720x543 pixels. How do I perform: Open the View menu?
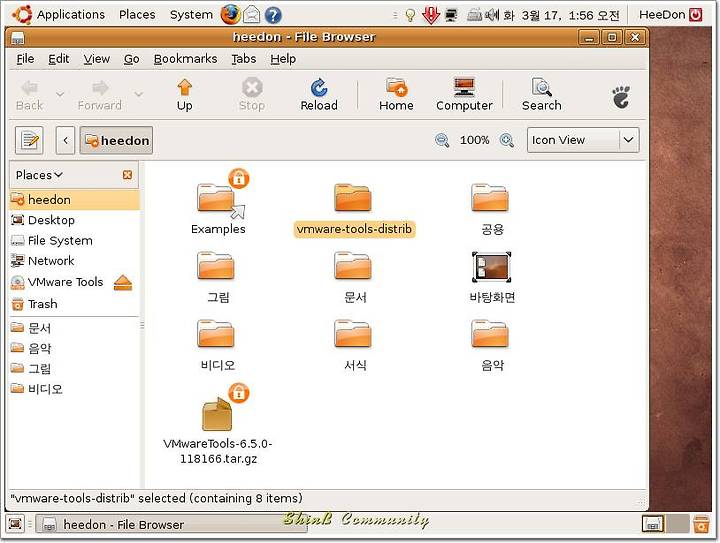(x=96, y=59)
